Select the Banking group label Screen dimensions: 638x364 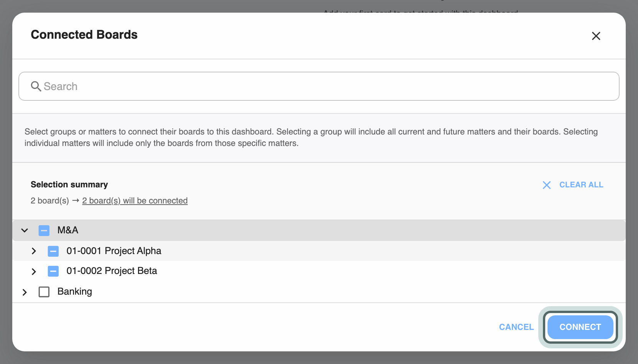(x=75, y=292)
